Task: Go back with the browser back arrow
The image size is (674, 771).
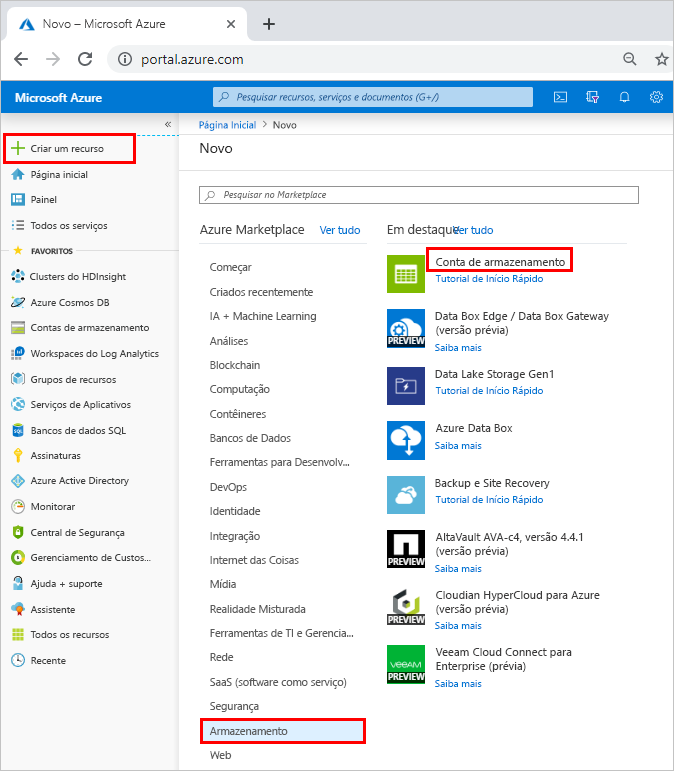Action: coord(21,59)
